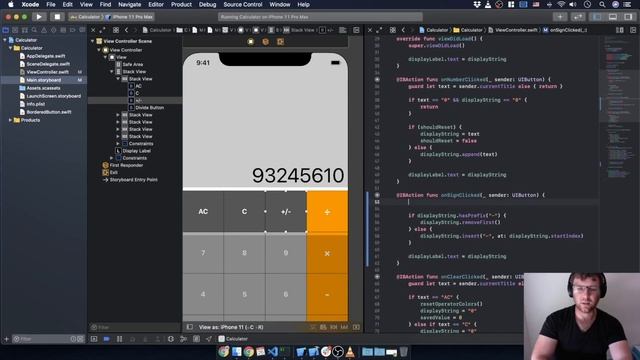Go back in storyboard editor history

click(x=127, y=30)
